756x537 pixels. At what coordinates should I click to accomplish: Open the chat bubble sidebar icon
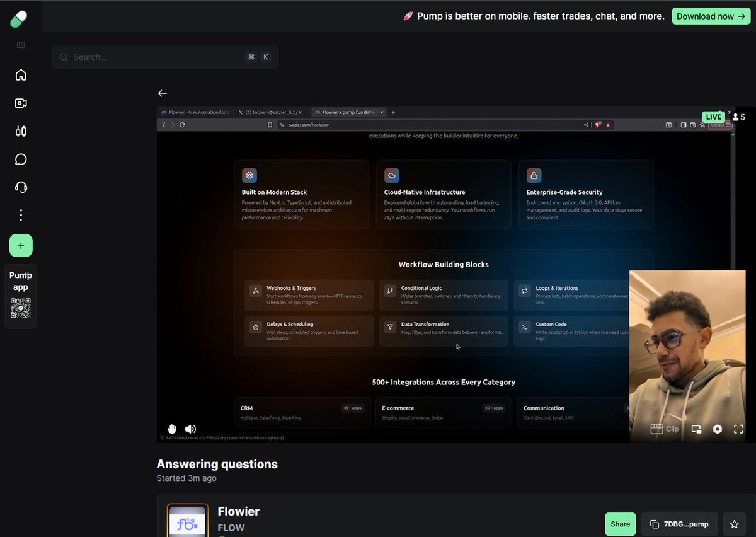coord(21,159)
